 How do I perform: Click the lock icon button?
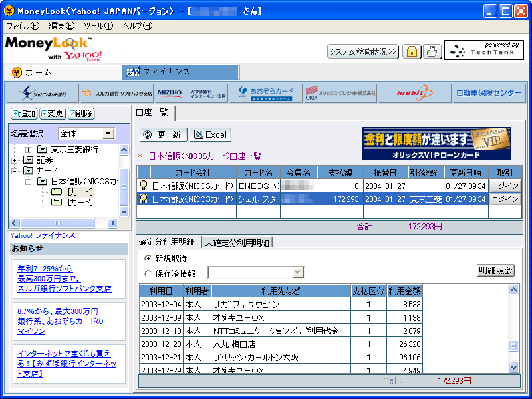412,52
